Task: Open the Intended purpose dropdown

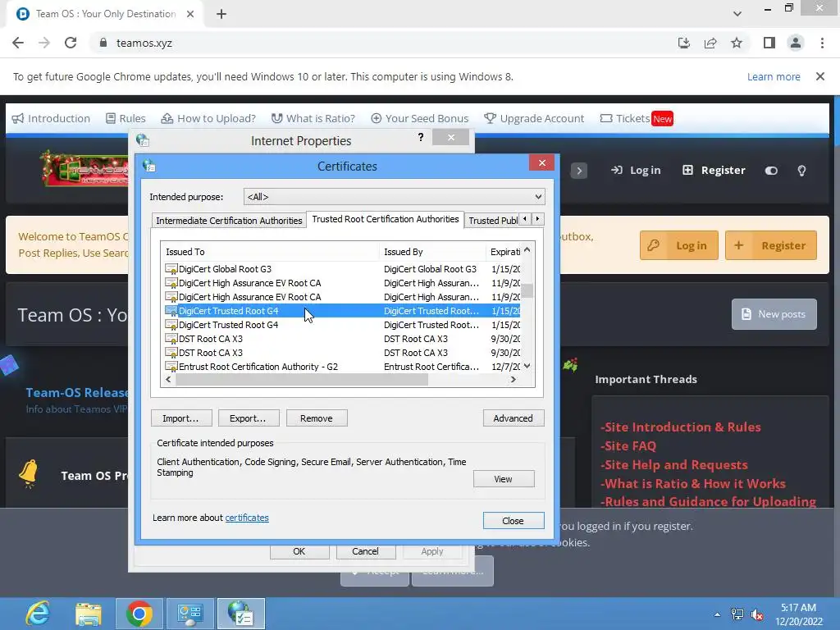Action: pos(395,197)
